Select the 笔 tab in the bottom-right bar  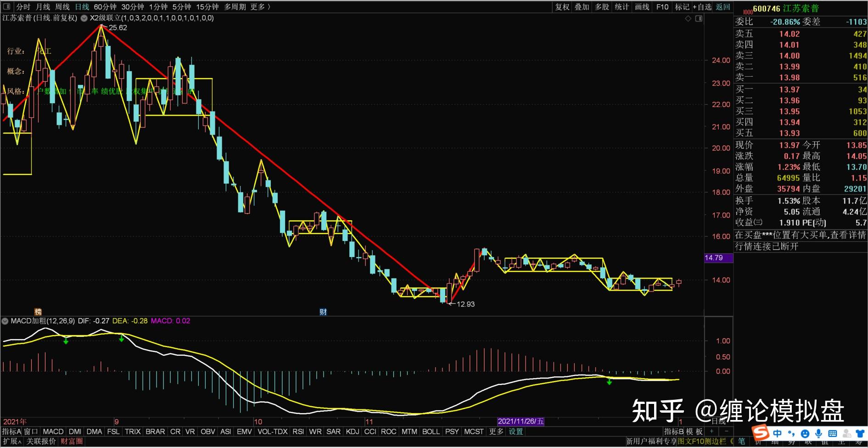click(741, 442)
